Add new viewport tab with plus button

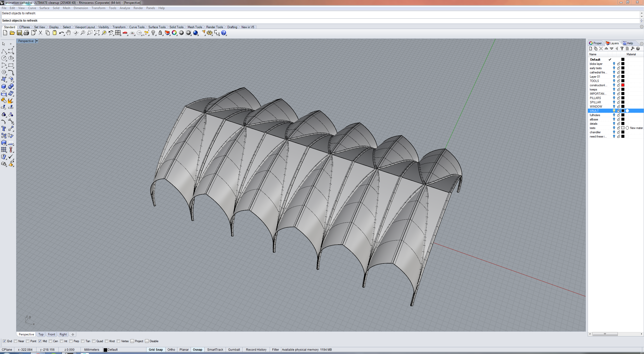73,334
